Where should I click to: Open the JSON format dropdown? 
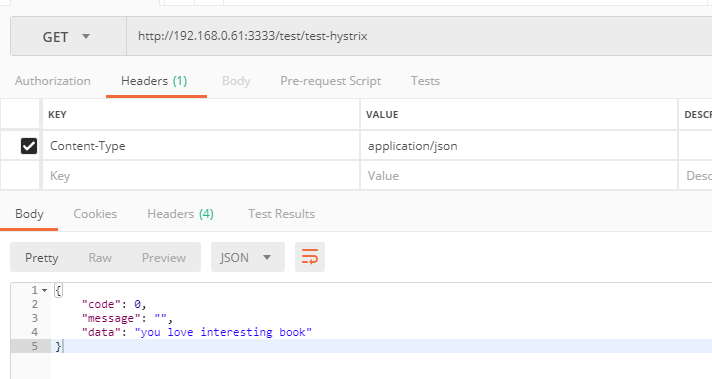[247, 257]
